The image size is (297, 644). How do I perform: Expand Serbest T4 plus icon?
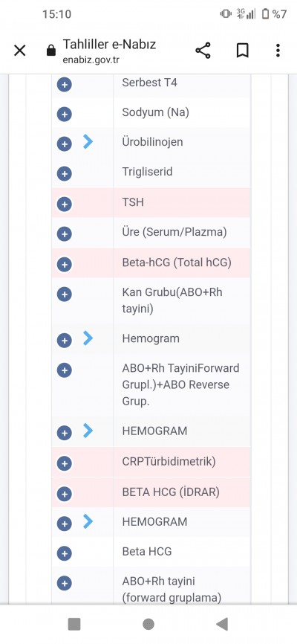pos(65,85)
